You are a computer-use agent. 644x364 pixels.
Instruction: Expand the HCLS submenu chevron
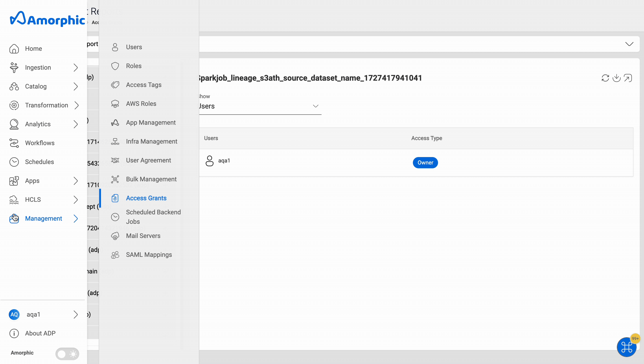76,200
